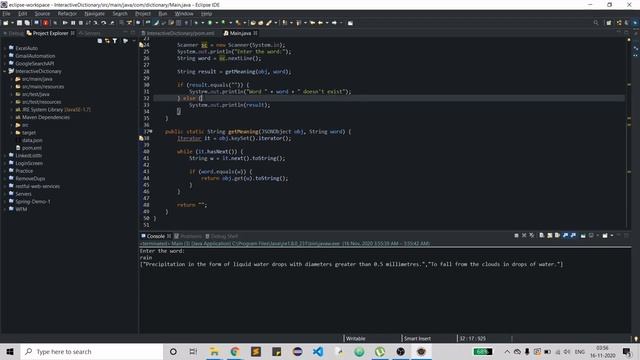Image resolution: width=640 pixels, height=360 pixels.
Task: Expand the target folder
Action: pos(12,133)
